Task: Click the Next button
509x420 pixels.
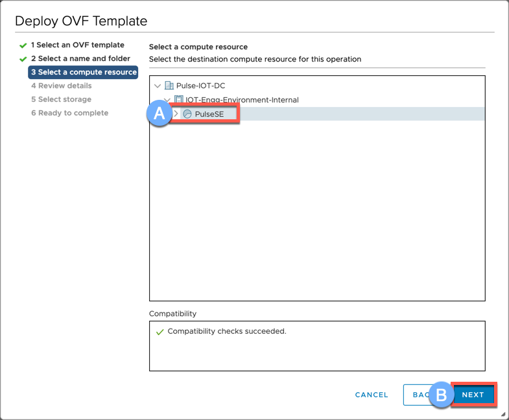Action: point(473,395)
